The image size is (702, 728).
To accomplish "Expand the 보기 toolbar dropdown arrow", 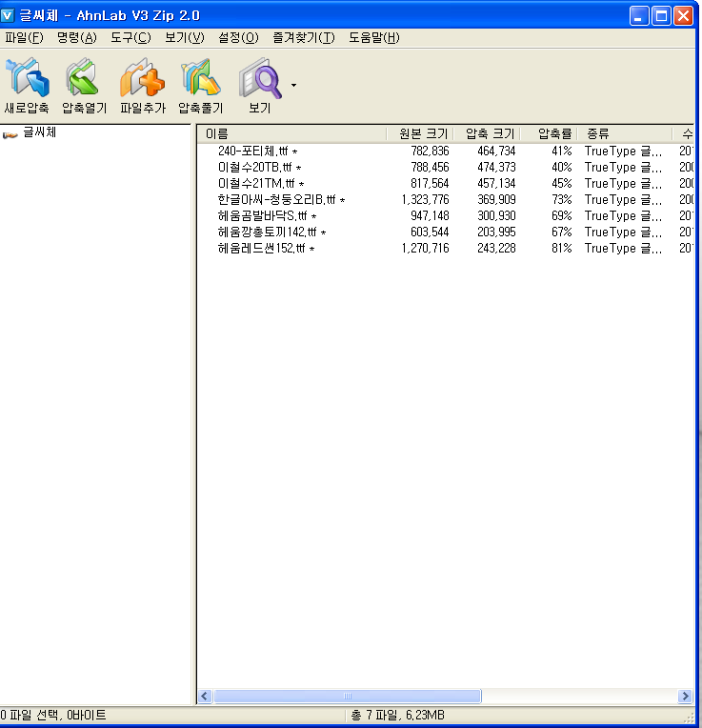I will (x=293, y=85).
